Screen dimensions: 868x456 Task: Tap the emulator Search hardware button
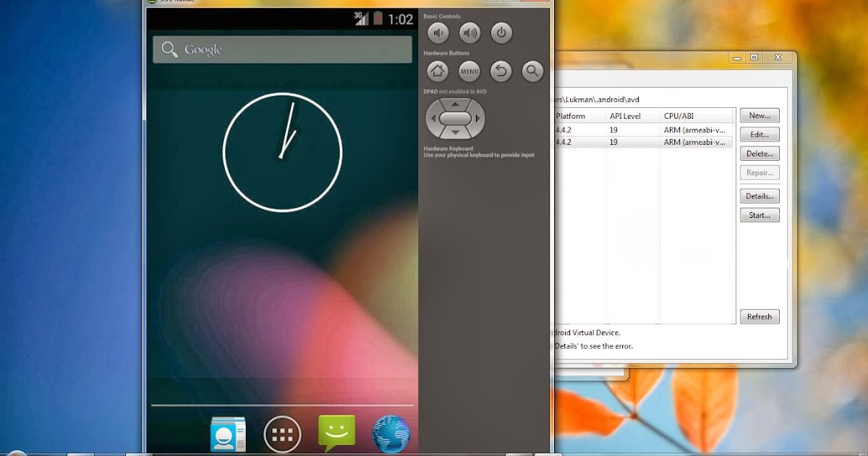coord(533,71)
